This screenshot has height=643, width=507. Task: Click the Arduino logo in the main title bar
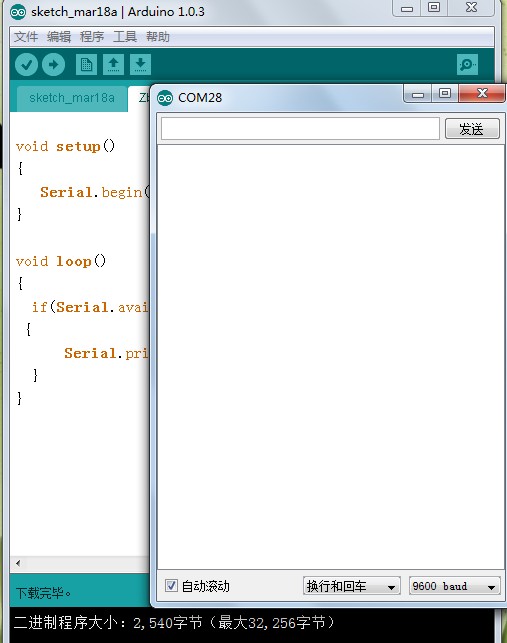click(x=18, y=12)
